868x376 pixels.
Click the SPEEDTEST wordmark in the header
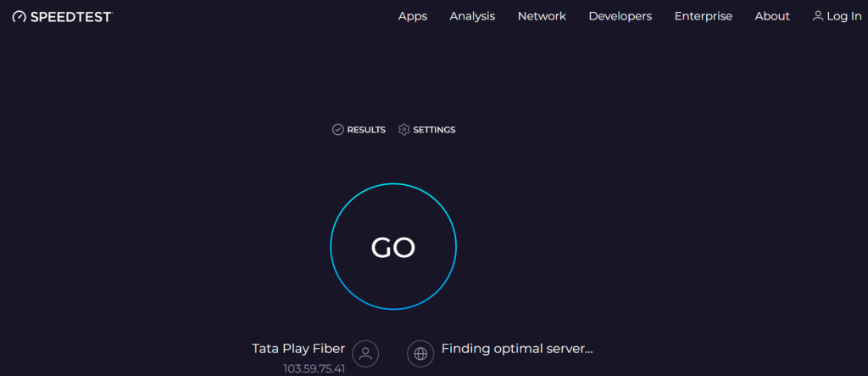pos(71,17)
